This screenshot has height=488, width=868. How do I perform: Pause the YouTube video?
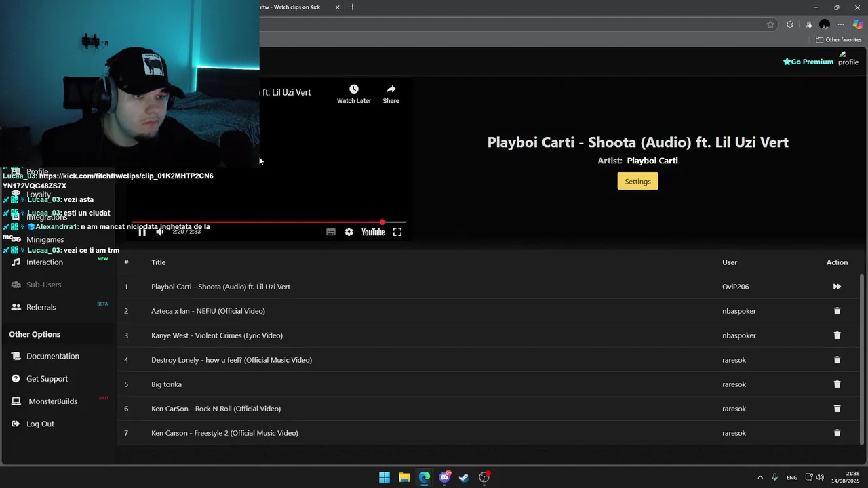[142, 232]
